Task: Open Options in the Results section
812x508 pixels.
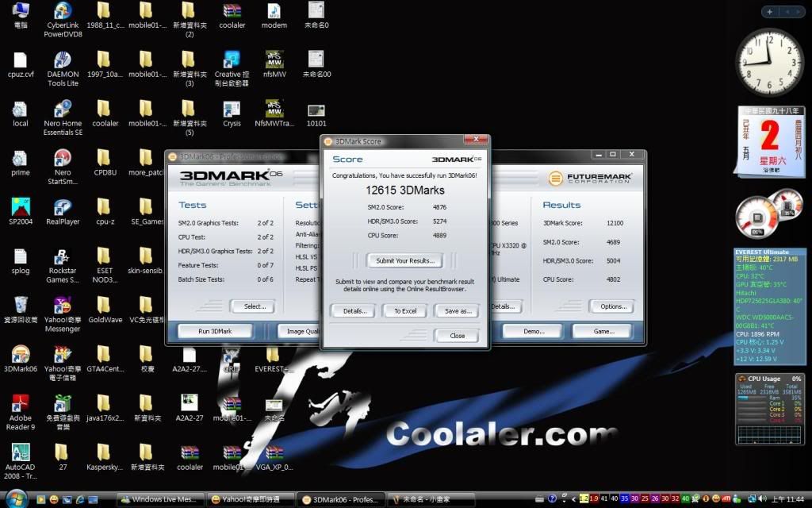Action: click(613, 306)
